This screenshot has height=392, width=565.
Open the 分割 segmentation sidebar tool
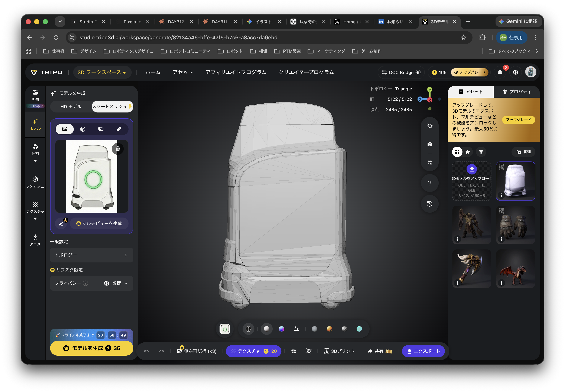(35, 150)
